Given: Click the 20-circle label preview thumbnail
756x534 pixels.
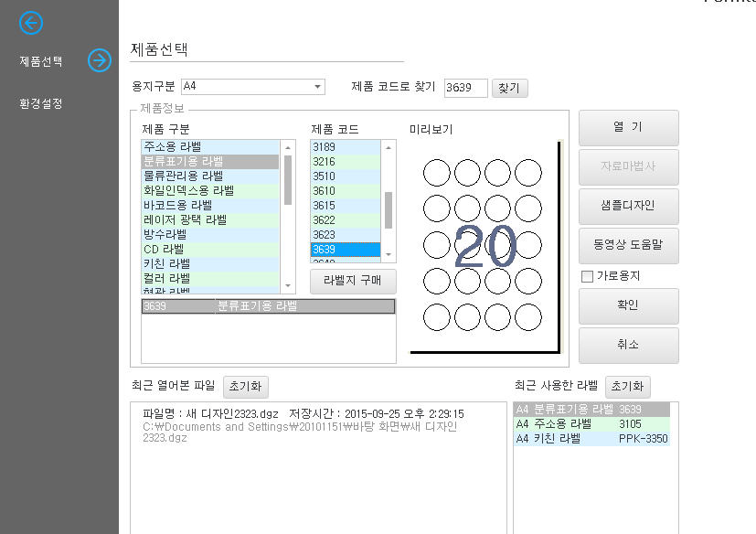Looking at the screenshot, I should pyautogui.click(x=485, y=246).
